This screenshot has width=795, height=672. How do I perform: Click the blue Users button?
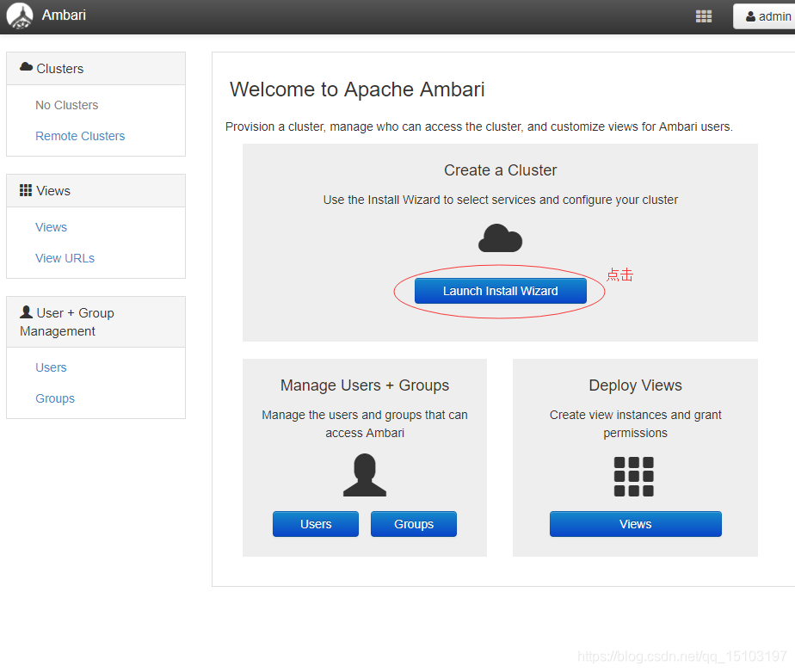(316, 524)
